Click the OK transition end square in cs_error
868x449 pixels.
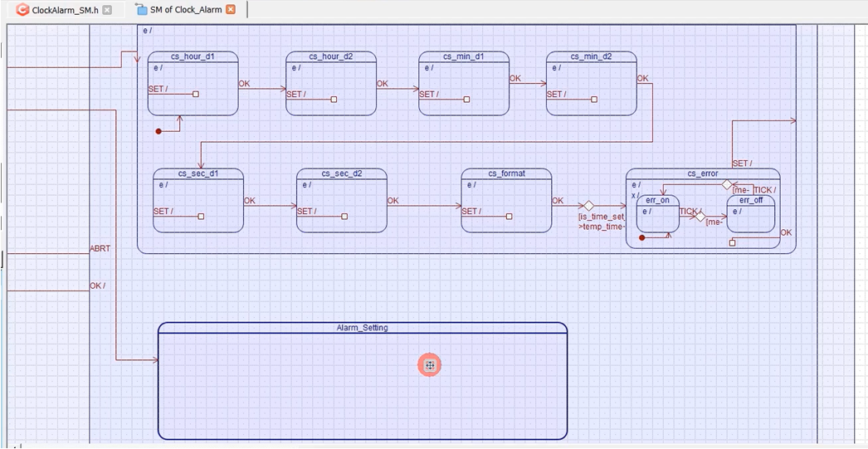[733, 242]
